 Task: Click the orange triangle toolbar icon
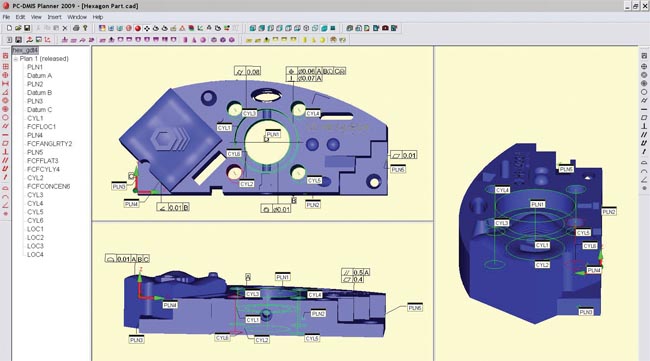pyautogui.click(x=182, y=28)
